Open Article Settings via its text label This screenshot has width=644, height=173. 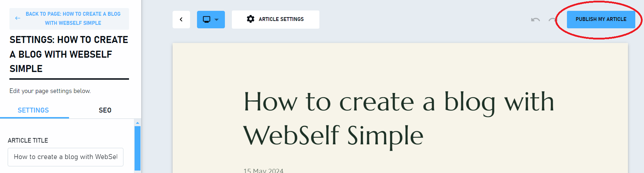[281, 19]
